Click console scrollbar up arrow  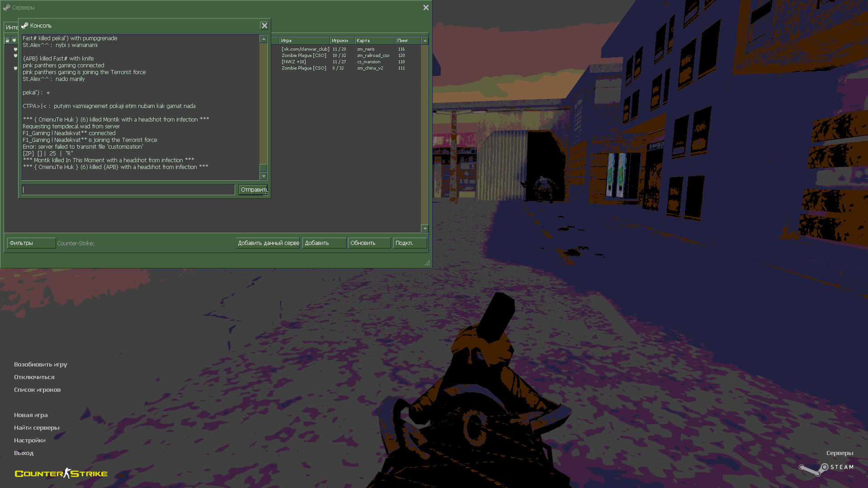tap(264, 39)
